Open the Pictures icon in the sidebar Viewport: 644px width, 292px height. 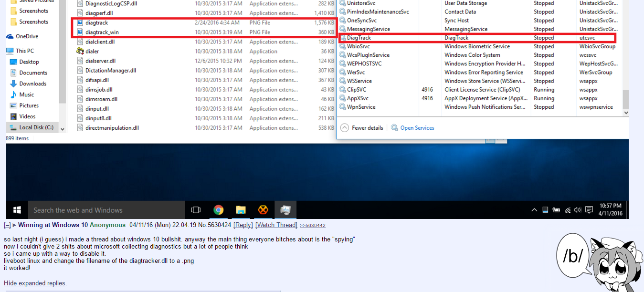click(x=13, y=105)
